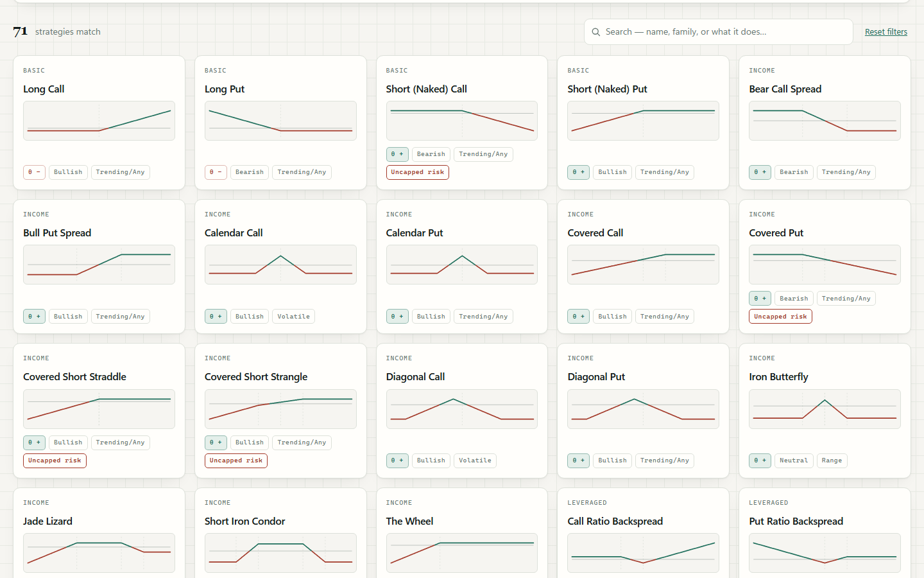The width and height of the screenshot is (924, 578).
Task: Open the Bear Call Spread card title
Action: pyautogui.click(x=785, y=89)
